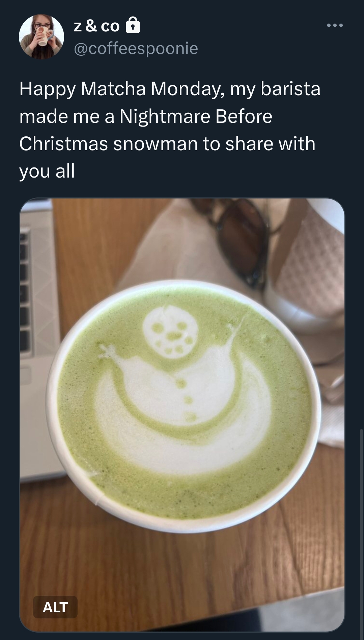
Task: Click the words you all in tweet
Action: click(47, 171)
